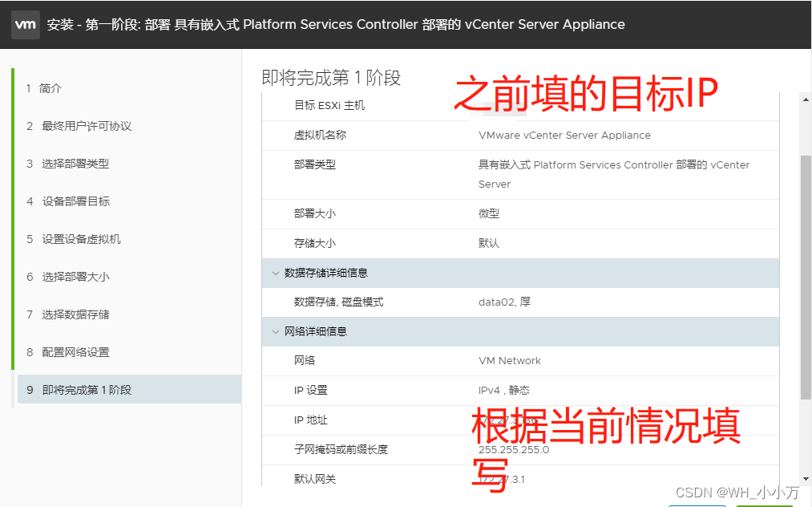Click the scrollbar down arrow
This screenshot has height=507, width=812.
tap(806, 479)
